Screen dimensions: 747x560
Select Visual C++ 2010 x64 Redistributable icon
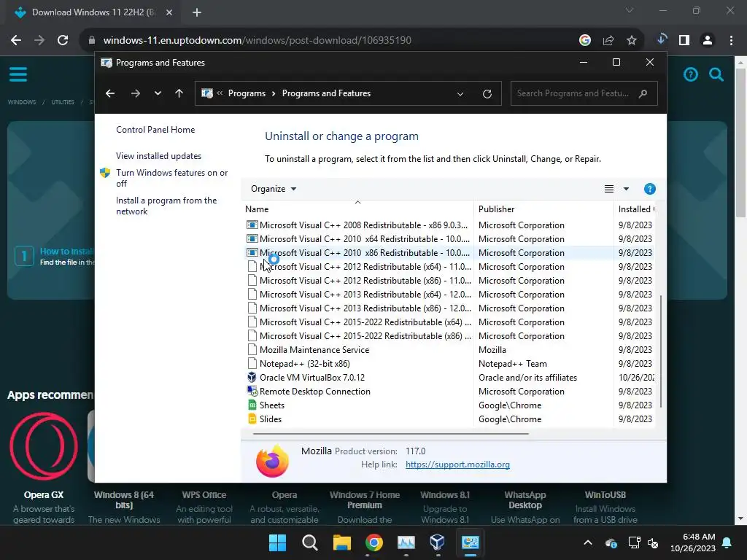click(x=252, y=238)
